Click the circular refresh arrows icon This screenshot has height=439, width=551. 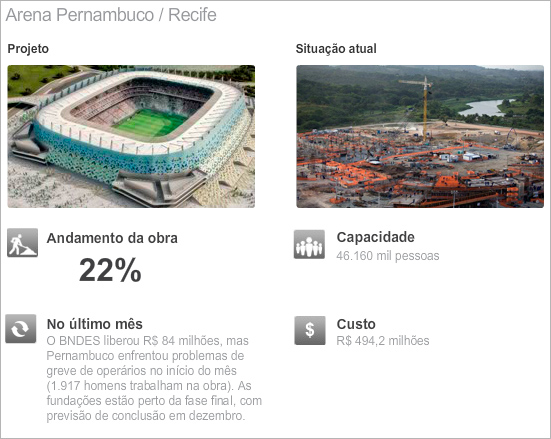coord(21,329)
